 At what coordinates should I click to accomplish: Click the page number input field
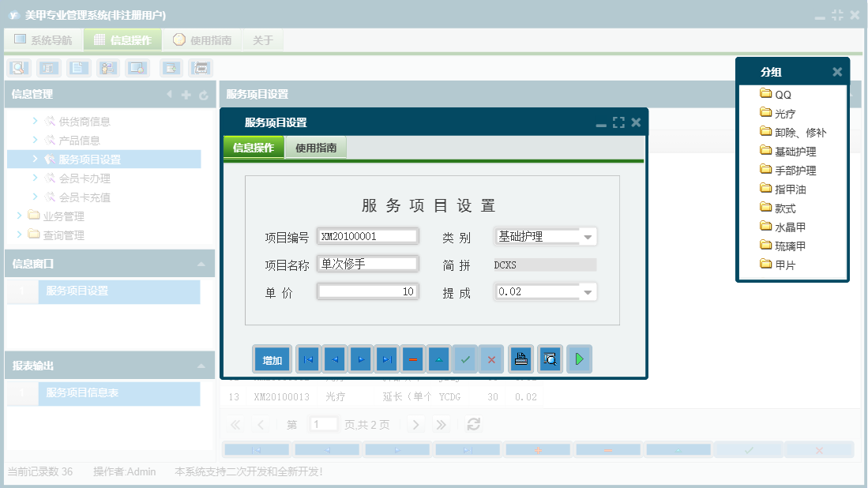(x=323, y=424)
